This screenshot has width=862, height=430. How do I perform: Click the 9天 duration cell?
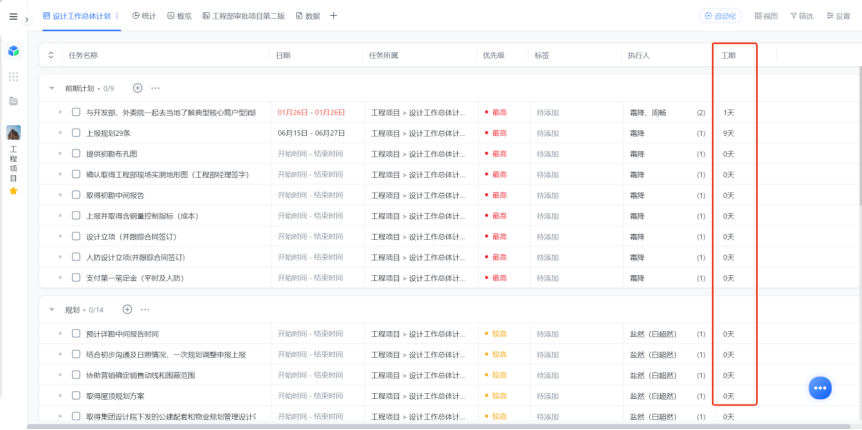[728, 133]
